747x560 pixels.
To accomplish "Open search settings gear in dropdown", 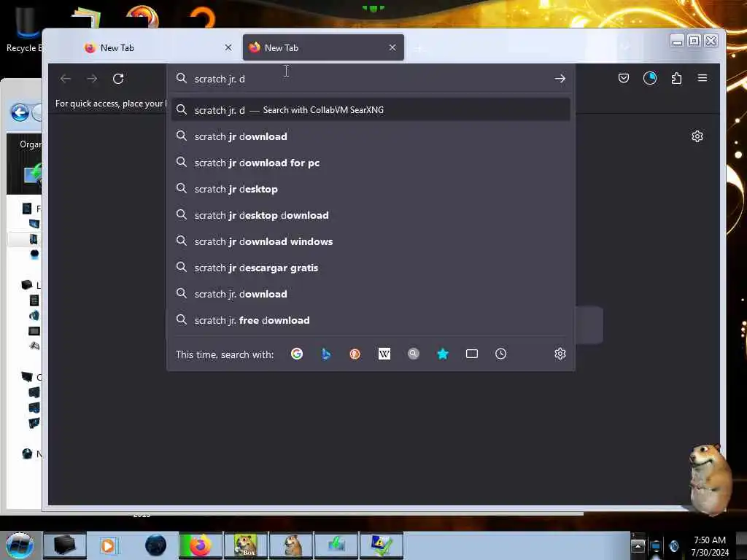I will [560, 354].
